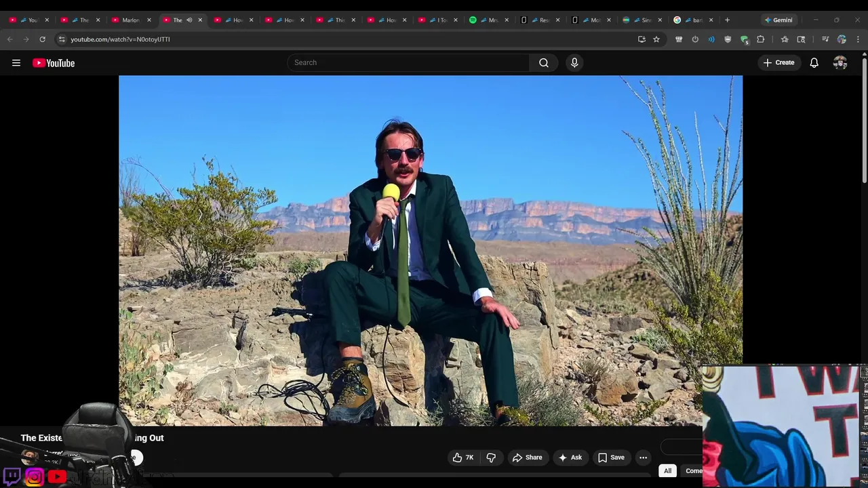Open the Extensions puzzle icon
This screenshot has height=488, width=868.
pyautogui.click(x=760, y=39)
